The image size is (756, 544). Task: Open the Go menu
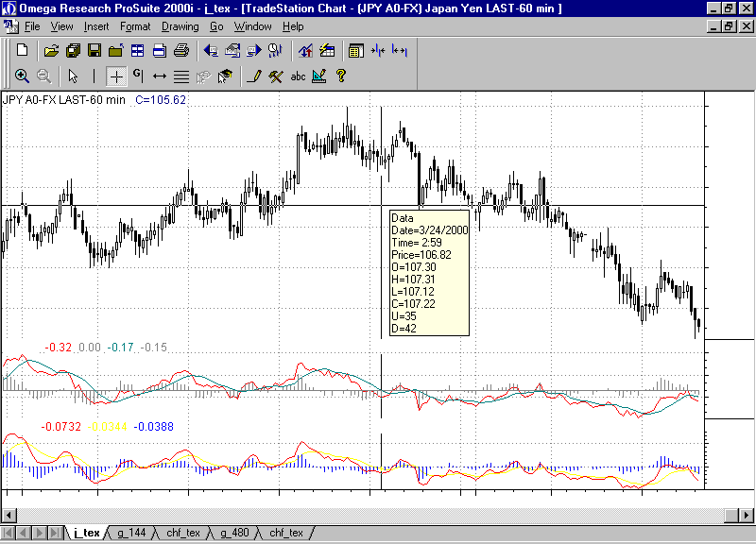click(x=216, y=26)
